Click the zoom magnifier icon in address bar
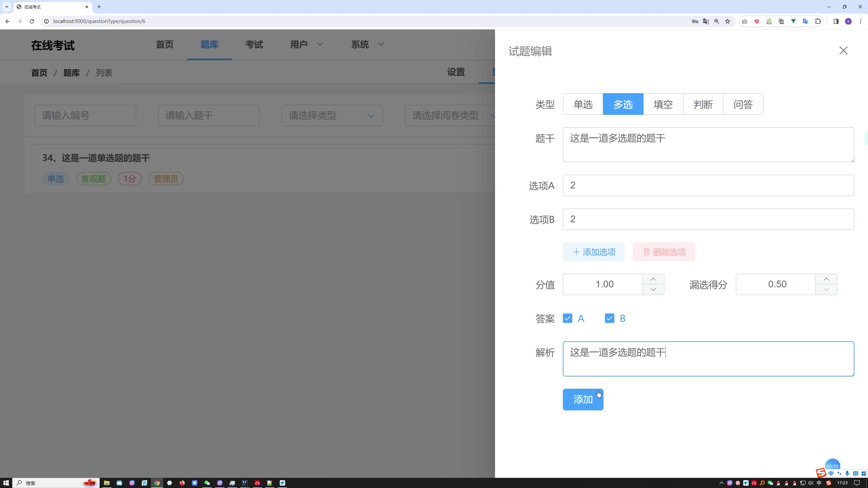 coord(717,21)
